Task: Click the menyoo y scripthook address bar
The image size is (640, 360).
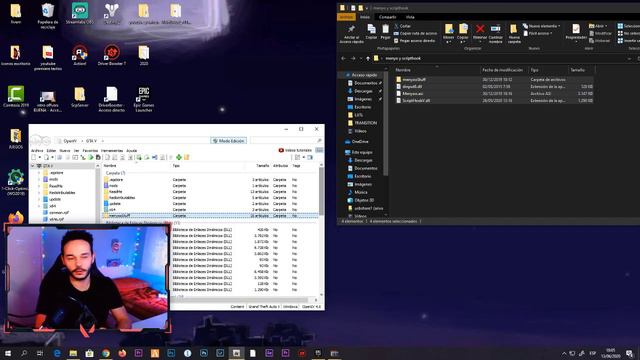Action: [x=502, y=58]
